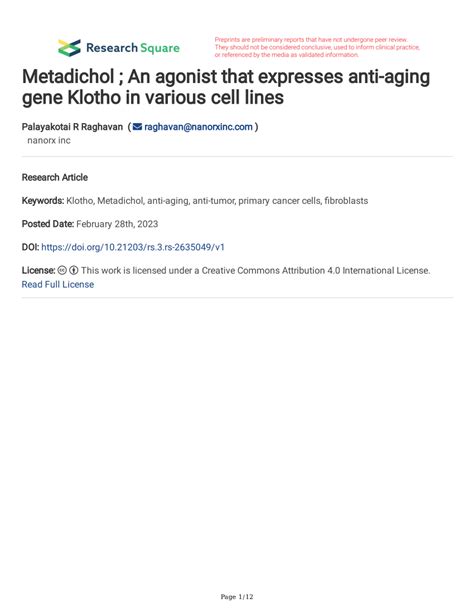Click the License label text
The width and height of the screenshot is (474, 613).
tap(38, 270)
